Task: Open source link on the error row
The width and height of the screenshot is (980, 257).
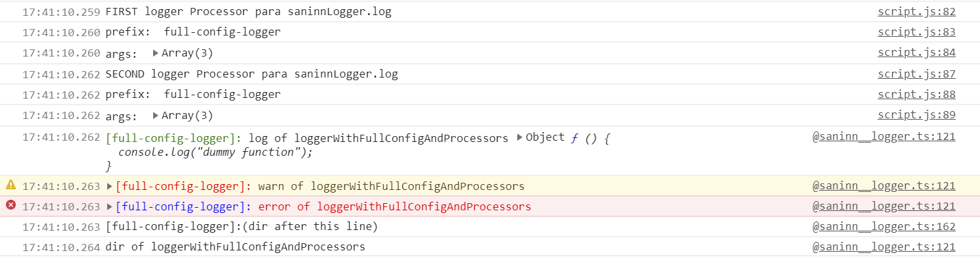Action: click(x=884, y=206)
